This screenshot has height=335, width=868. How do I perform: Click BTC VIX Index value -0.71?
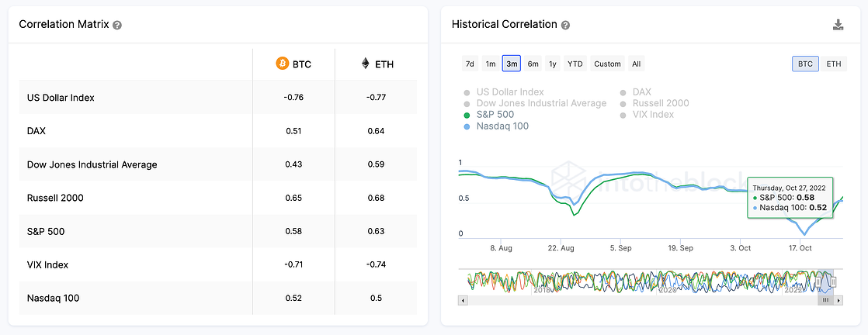click(x=293, y=264)
